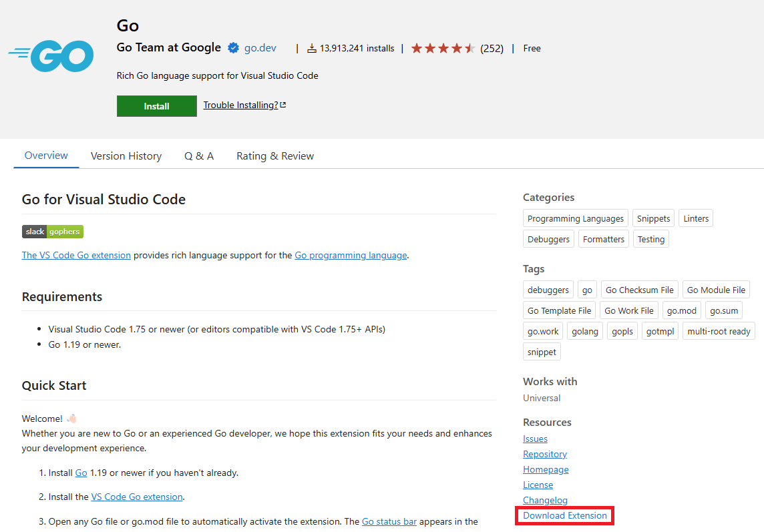Screen dimensions: 764x532
Task: Open the Trouble Installing link
Action: pos(240,105)
